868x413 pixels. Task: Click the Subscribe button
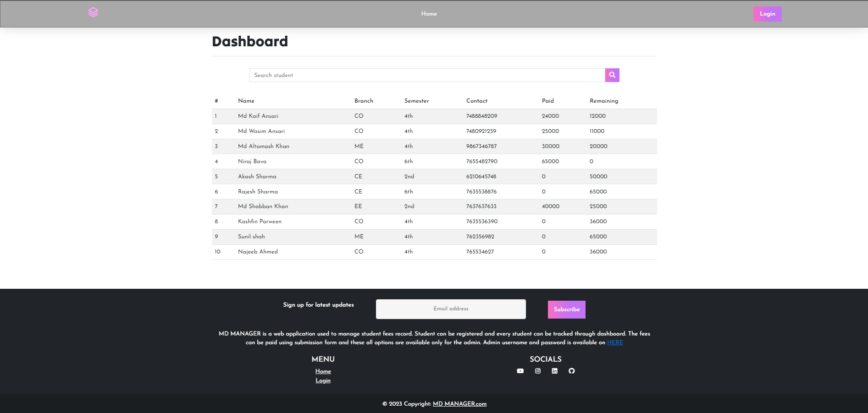click(567, 309)
